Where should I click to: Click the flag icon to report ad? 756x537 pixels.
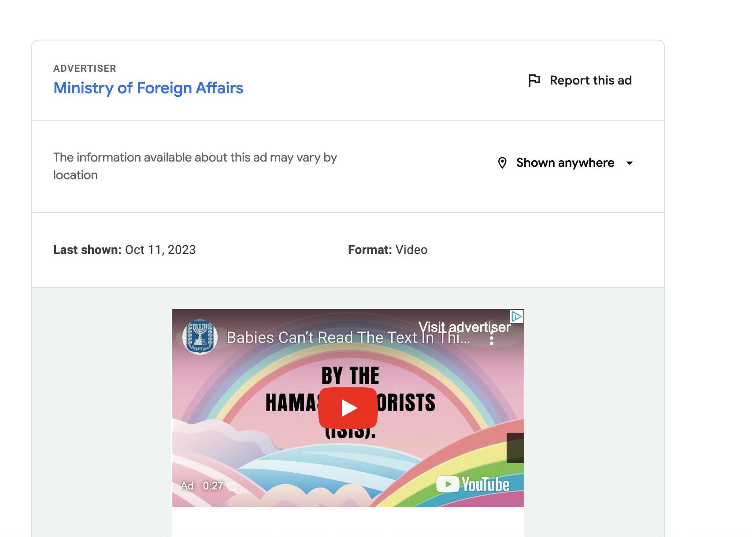[x=534, y=81]
